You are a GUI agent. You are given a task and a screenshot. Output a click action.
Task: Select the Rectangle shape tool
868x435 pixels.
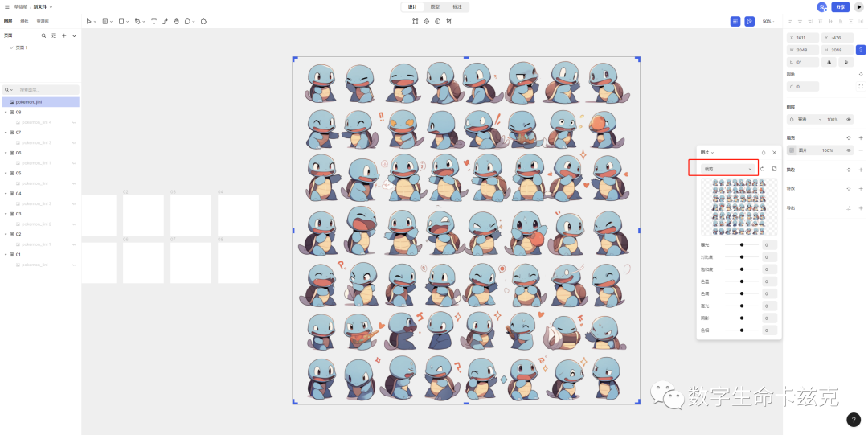[x=121, y=21]
